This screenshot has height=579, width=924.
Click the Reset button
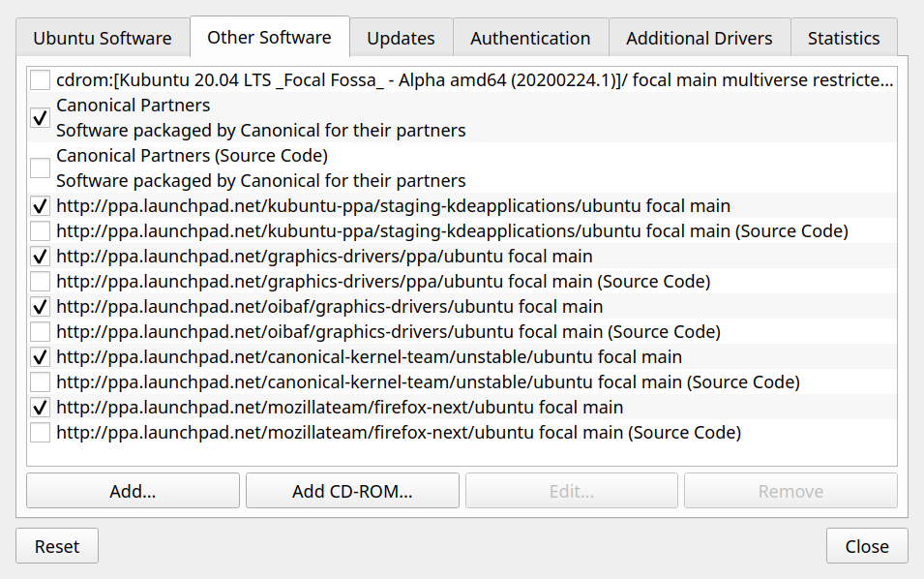[57, 546]
